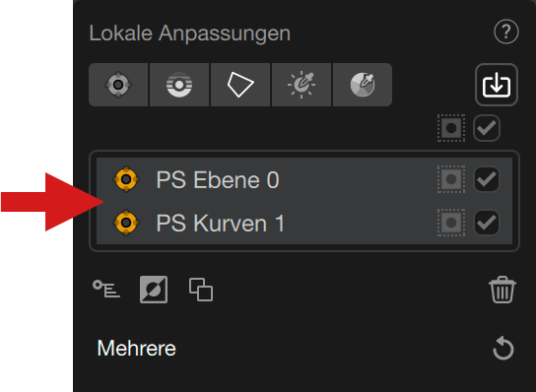Select the PS Kurven 1 entry
Screen dimensions: 536x392
coord(304,223)
